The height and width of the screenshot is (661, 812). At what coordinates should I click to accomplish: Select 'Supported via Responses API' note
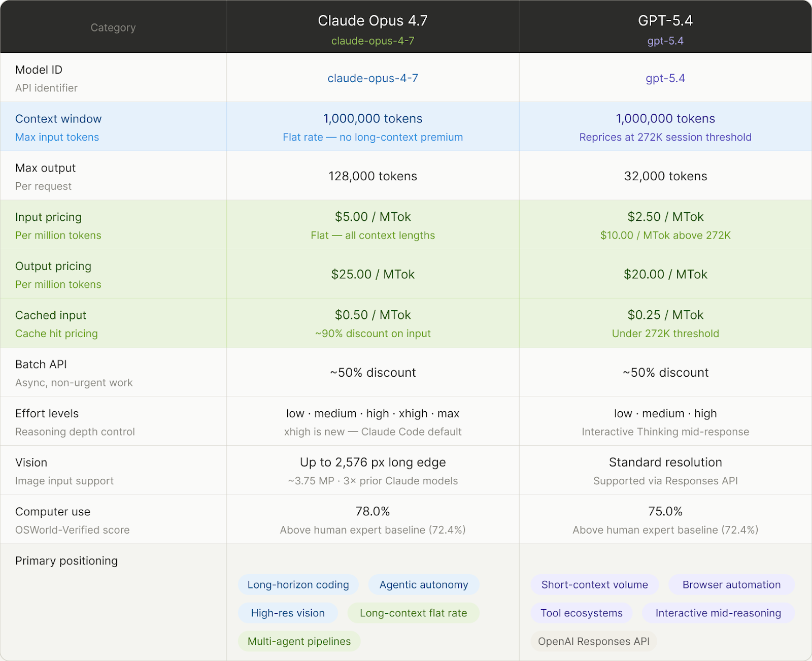click(665, 481)
